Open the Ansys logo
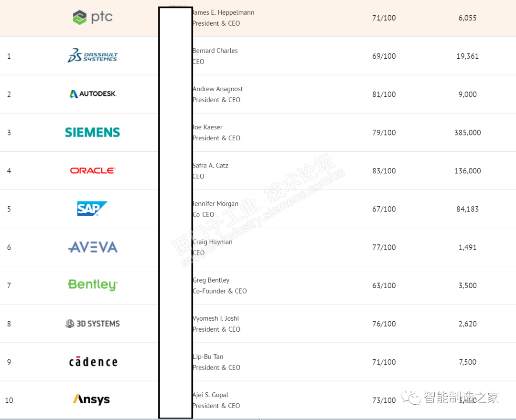 point(91,399)
